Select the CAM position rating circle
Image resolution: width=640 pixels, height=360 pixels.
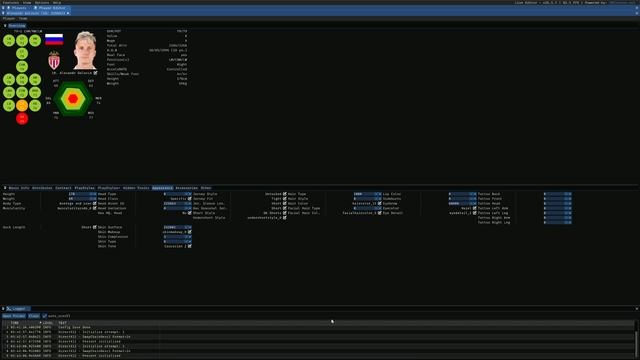click(22, 66)
